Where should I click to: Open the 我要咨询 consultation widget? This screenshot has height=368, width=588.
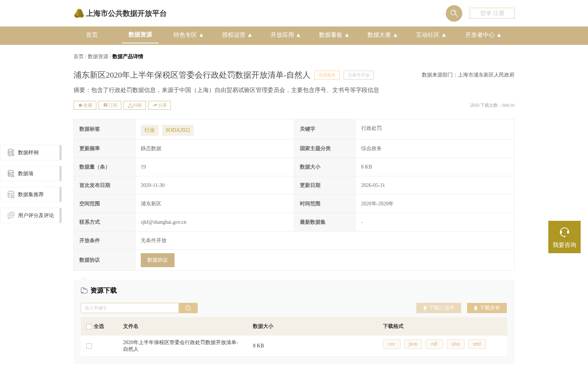(x=564, y=237)
